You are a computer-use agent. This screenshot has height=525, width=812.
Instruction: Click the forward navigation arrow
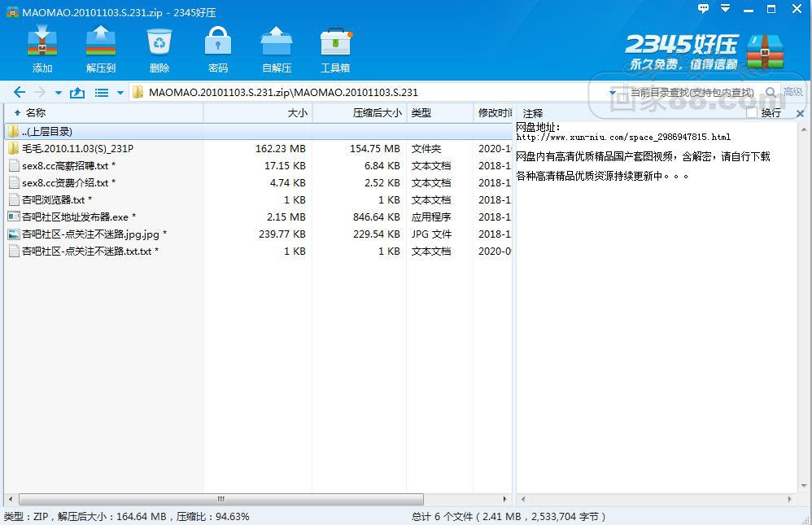pos(39,92)
